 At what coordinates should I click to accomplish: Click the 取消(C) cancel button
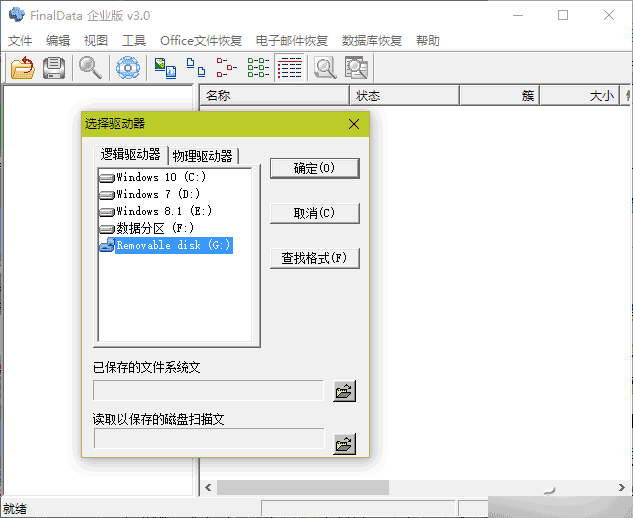[x=314, y=213]
